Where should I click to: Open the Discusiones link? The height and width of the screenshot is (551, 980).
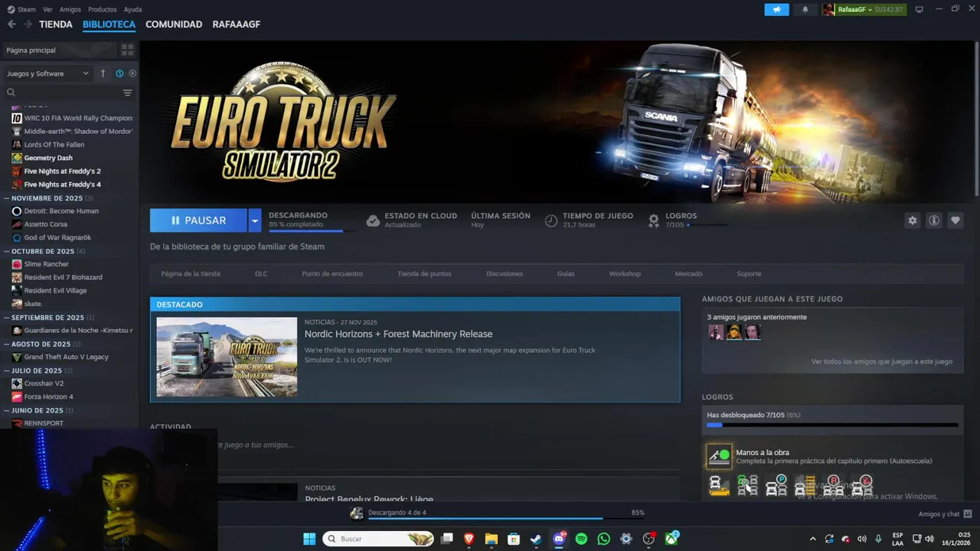click(x=505, y=273)
